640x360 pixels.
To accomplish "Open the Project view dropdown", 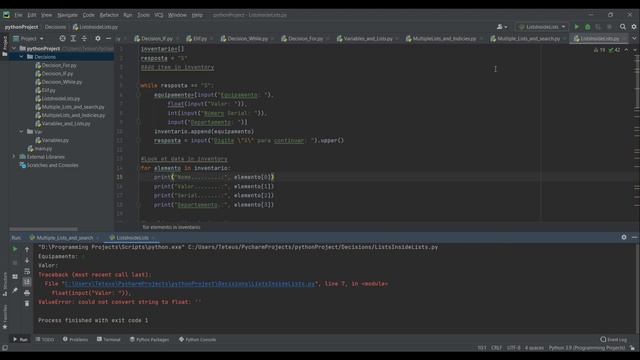I will click(x=28, y=38).
